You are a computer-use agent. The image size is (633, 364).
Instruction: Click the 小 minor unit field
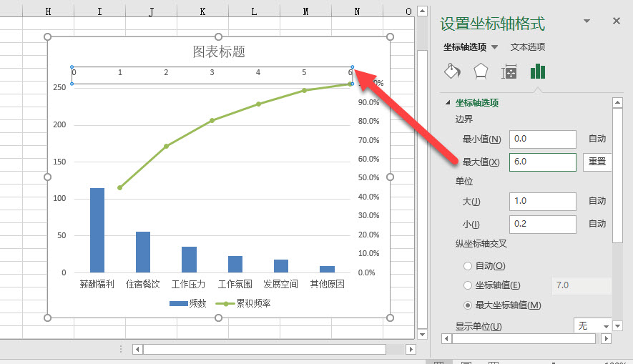(543, 224)
